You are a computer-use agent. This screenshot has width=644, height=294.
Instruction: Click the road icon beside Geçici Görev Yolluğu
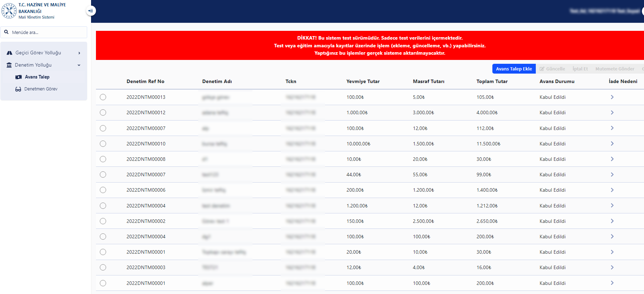[x=9, y=53]
